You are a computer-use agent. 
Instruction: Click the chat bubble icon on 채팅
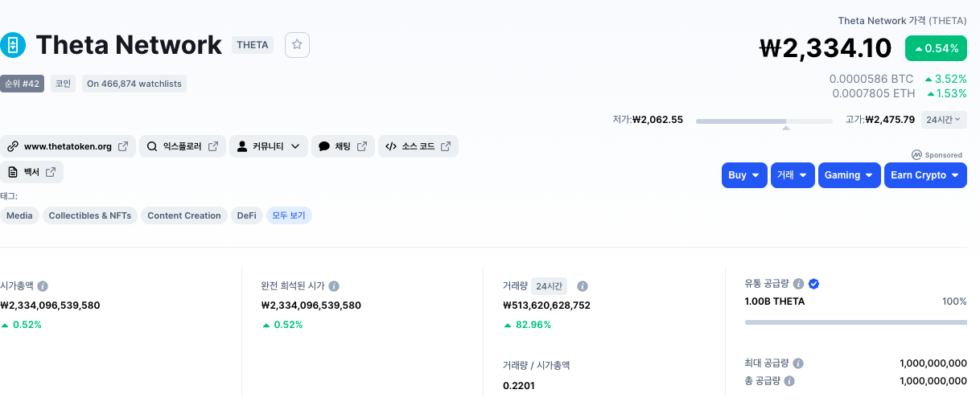[x=324, y=146]
